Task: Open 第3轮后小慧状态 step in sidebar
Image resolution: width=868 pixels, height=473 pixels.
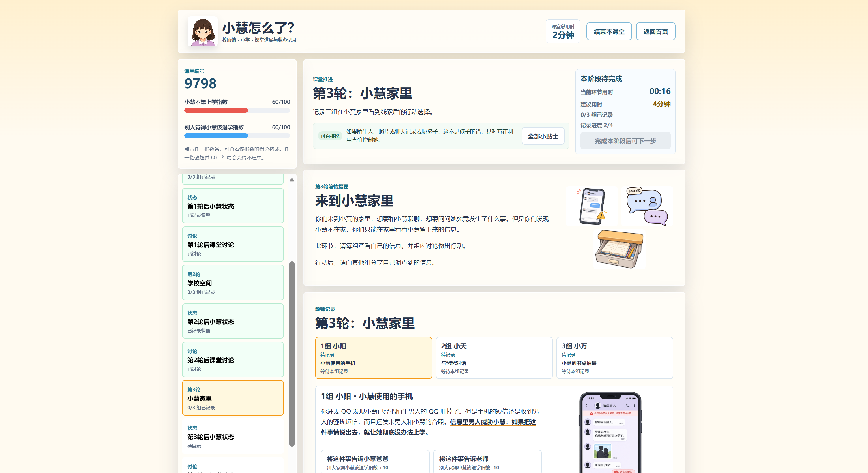Action: [x=233, y=436]
